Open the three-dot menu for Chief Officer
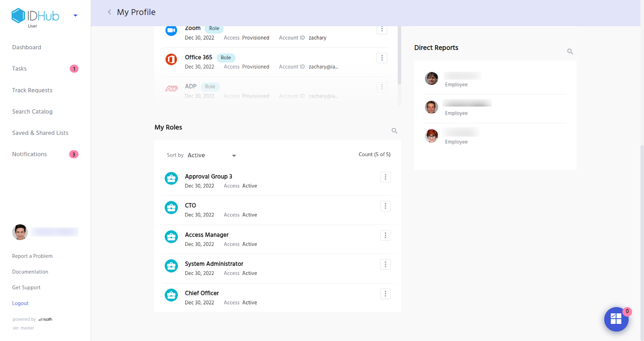The width and height of the screenshot is (644, 341). click(x=385, y=294)
